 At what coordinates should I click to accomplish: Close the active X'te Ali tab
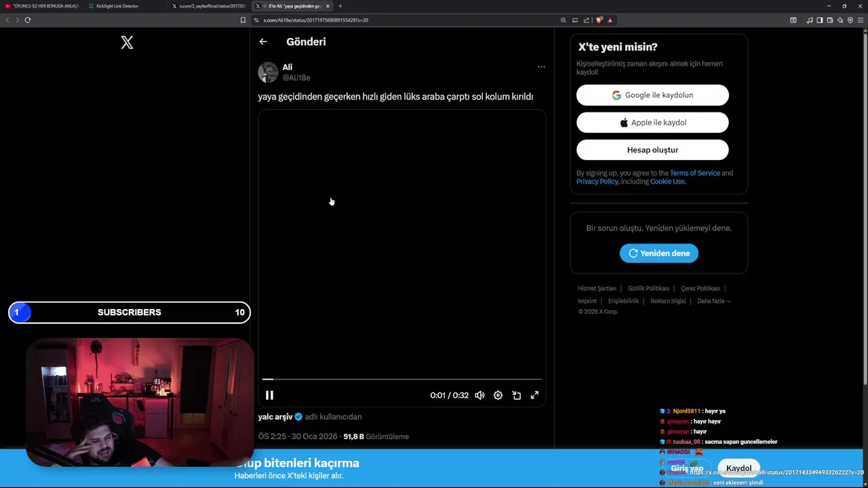pyautogui.click(x=328, y=6)
